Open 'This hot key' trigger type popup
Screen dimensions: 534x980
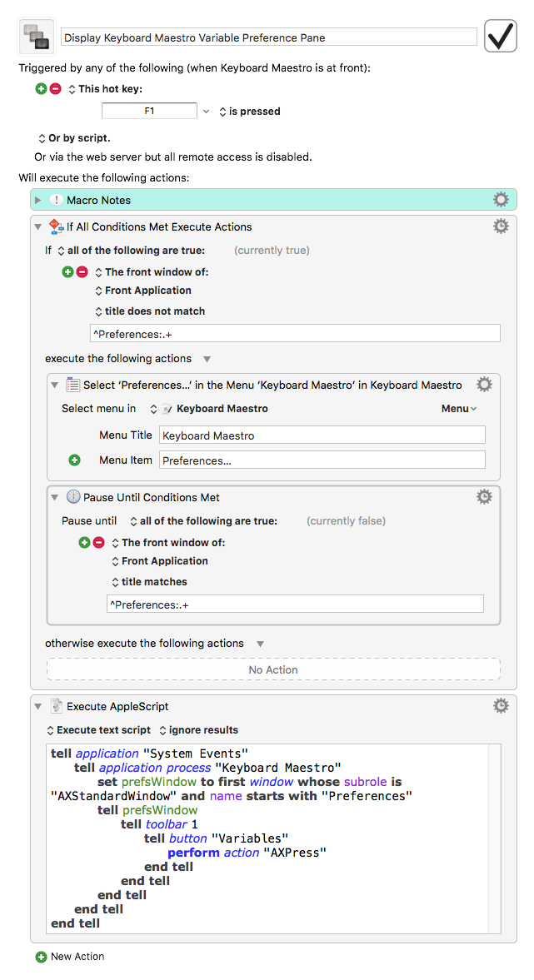coord(105,89)
